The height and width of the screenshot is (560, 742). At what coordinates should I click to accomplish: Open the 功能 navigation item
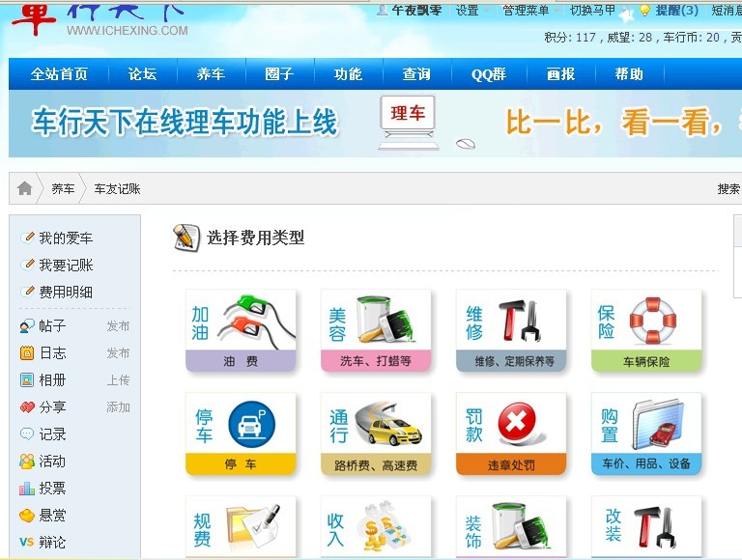(x=348, y=74)
